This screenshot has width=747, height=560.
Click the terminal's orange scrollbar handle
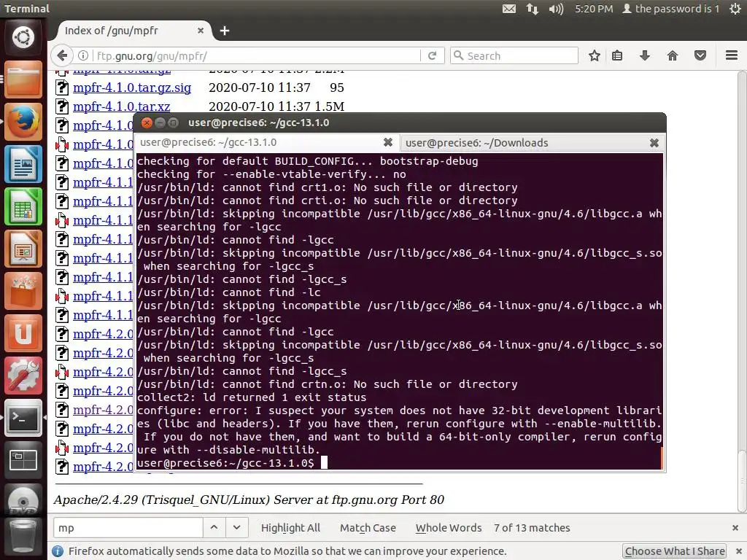click(662, 458)
